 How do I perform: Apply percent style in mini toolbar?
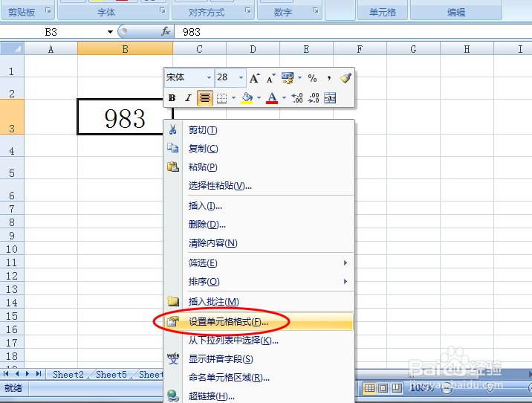coord(312,78)
